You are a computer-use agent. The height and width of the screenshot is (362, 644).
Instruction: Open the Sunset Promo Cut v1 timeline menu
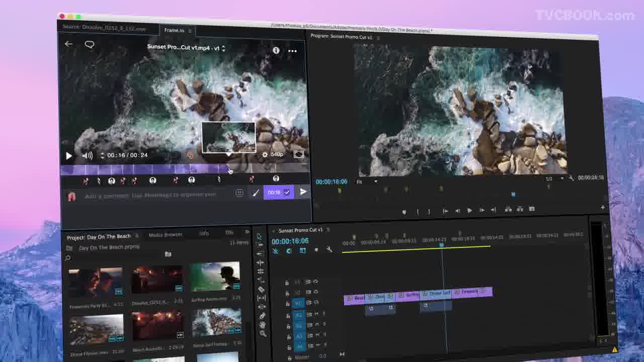coord(328,230)
